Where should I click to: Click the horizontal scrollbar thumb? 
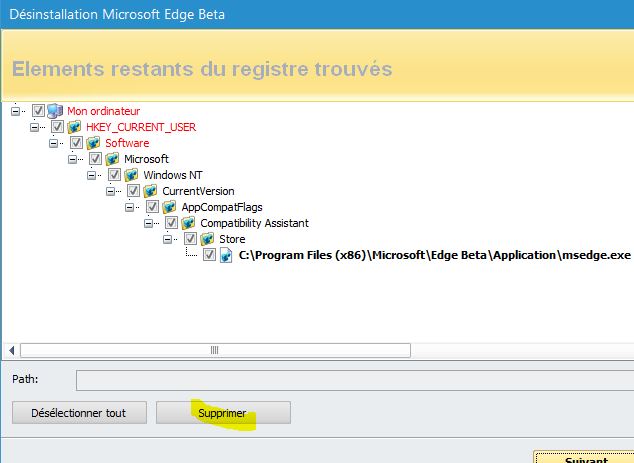click(216, 350)
